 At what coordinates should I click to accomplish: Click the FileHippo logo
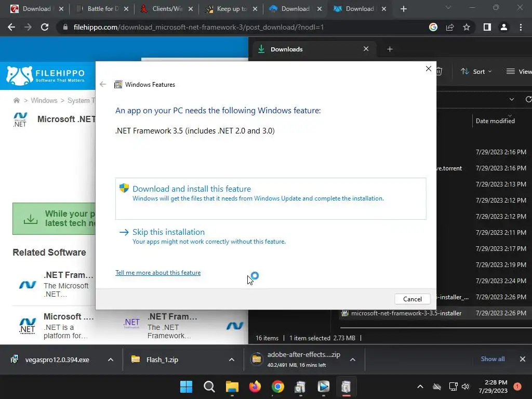(x=46, y=75)
